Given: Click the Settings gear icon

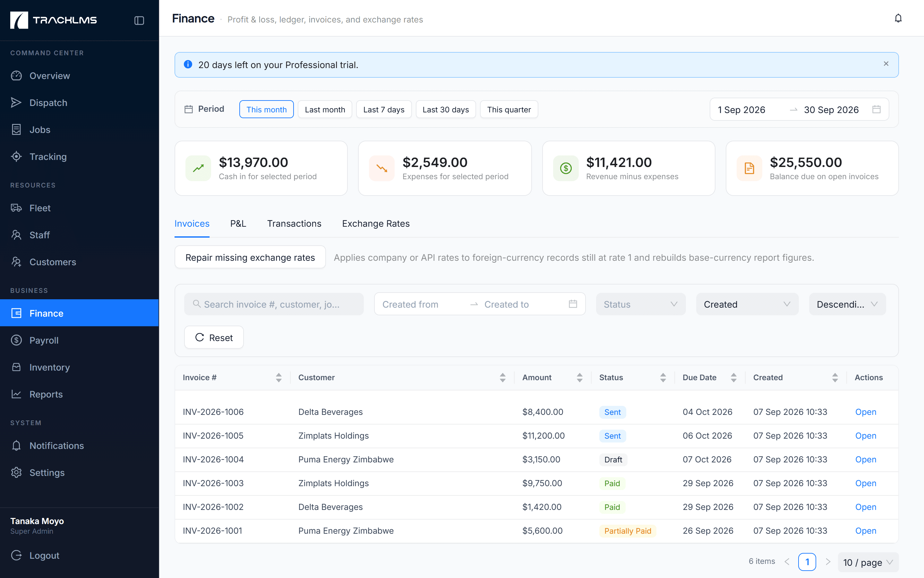Looking at the screenshot, I should click(x=16, y=472).
